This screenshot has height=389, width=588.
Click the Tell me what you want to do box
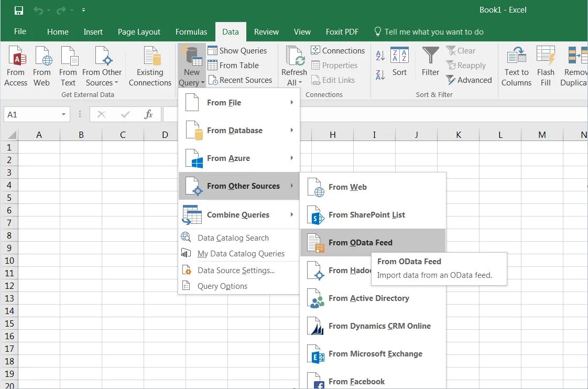429,32
